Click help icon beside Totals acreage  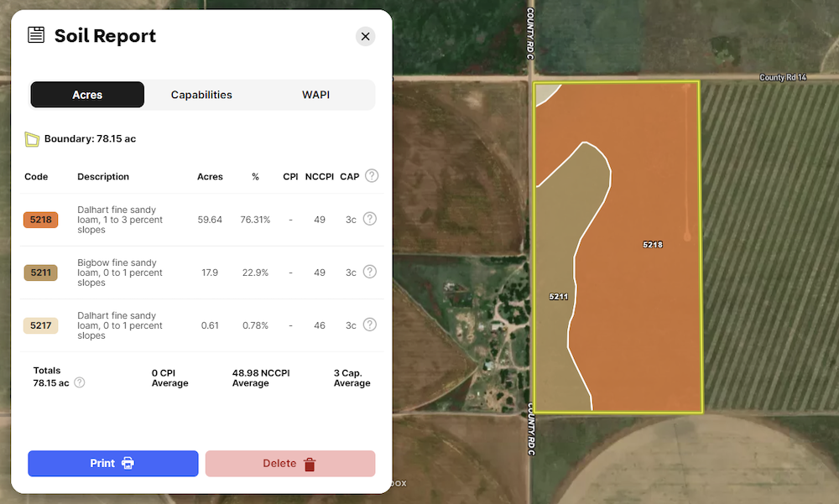80,382
